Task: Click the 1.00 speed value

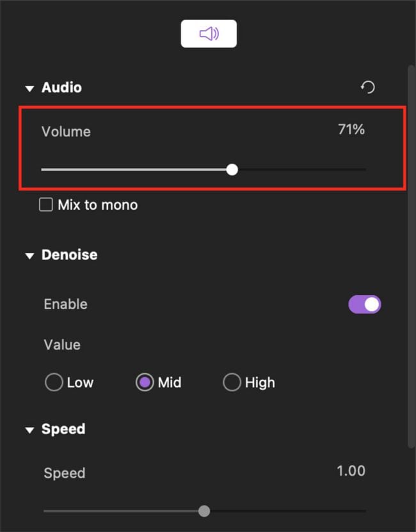Action: tap(351, 471)
